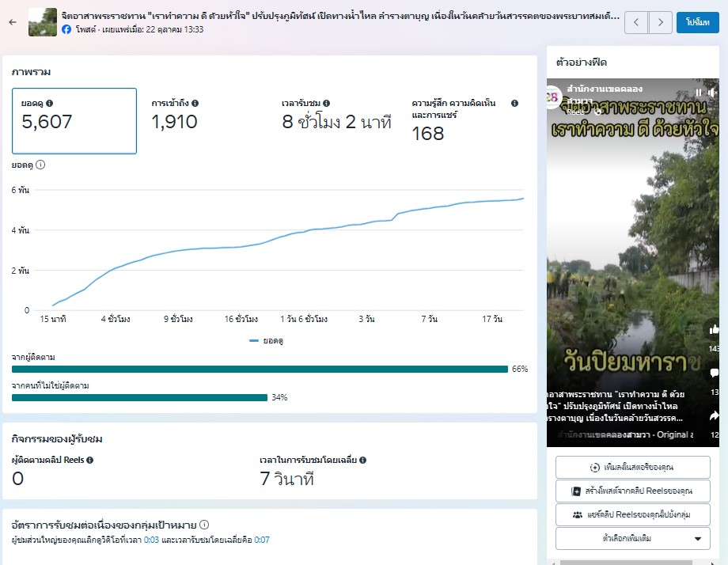
Task: Click the back arrow at top left
Action: coord(12,22)
